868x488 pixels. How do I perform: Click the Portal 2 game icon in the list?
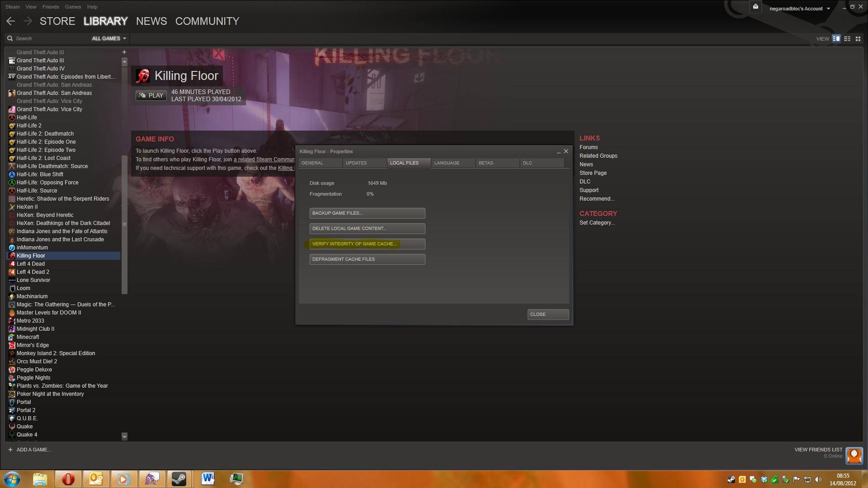pyautogui.click(x=12, y=410)
